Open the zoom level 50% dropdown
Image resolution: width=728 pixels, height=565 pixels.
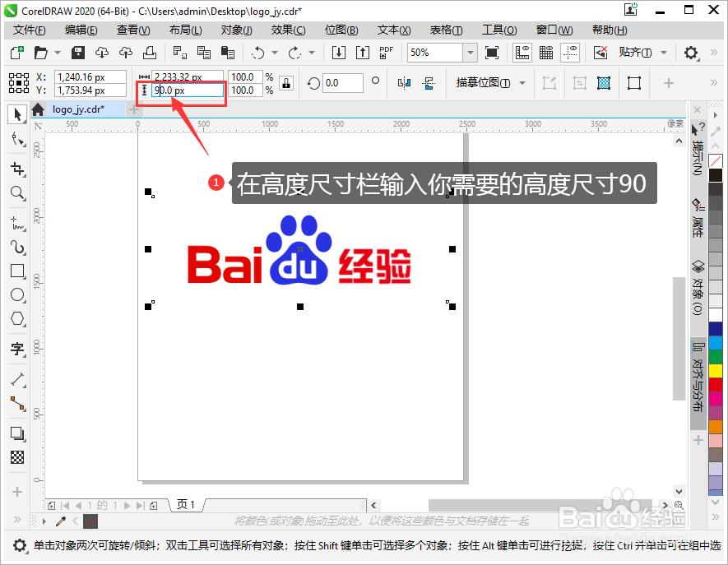471,53
